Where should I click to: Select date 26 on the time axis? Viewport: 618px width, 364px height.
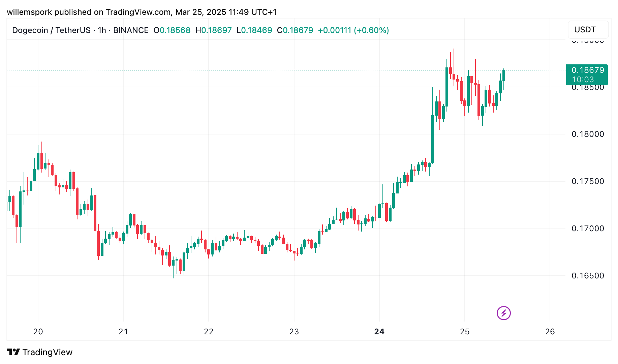(550, 332)
